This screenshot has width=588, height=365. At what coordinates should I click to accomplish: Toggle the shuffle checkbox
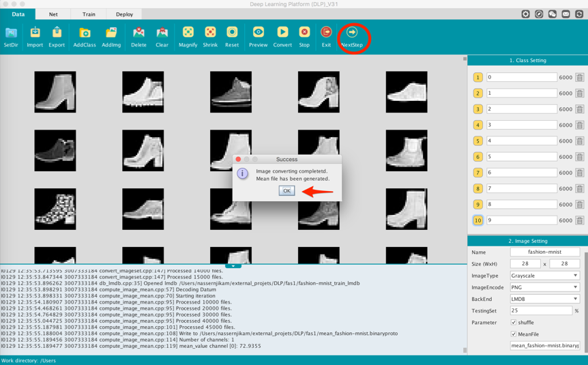point(514,323)
